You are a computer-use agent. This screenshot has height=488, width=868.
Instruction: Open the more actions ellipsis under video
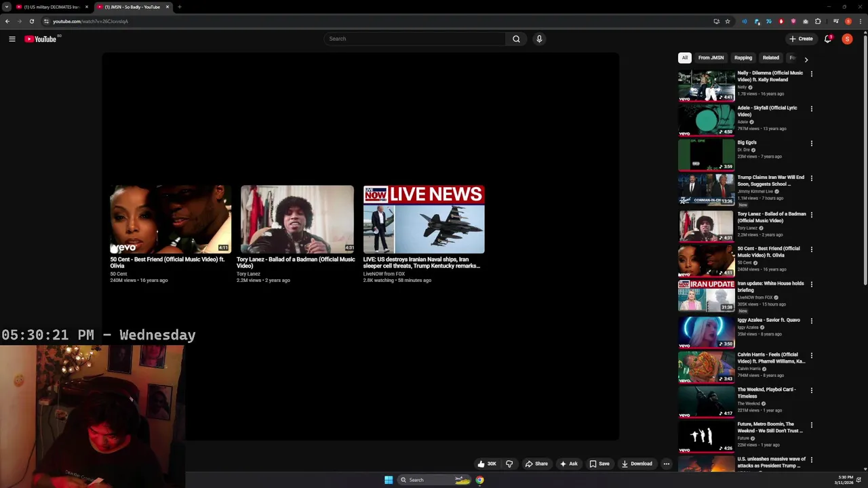tap(667, 464)
